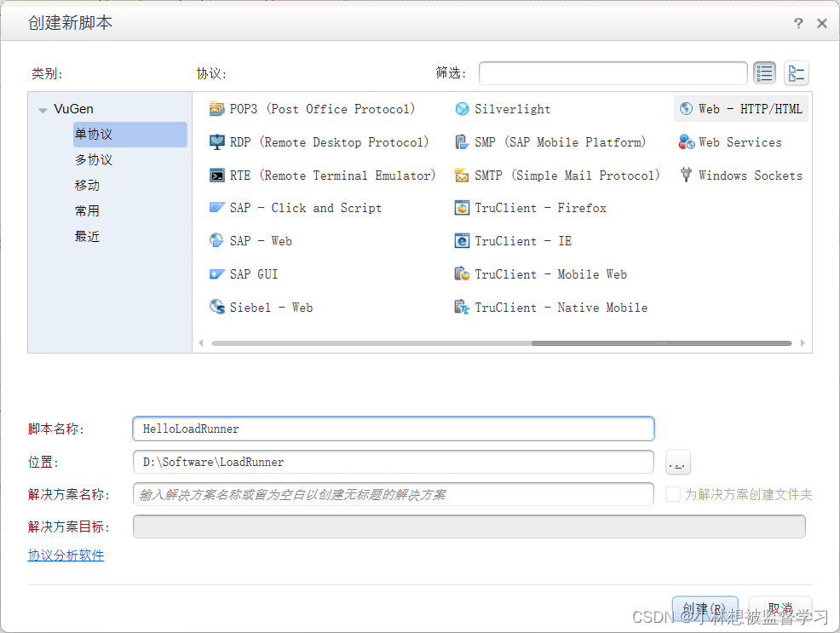Click the 解决方案名称 input field

(x=394, y=494)
